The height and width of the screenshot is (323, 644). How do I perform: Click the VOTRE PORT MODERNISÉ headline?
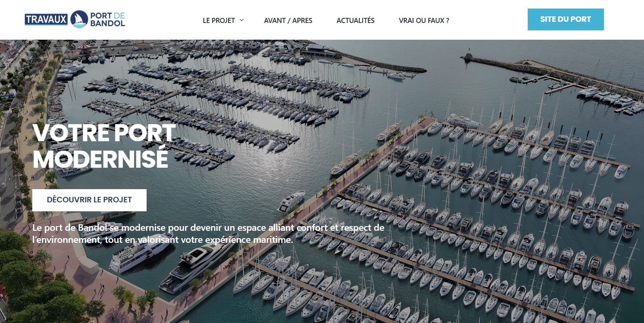pyautogui.click(x=104, y=146)
